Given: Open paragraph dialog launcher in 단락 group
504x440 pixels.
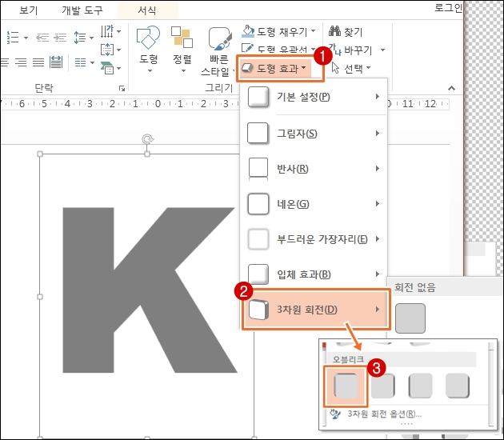Looking at the screenshot, I should 122,88.
